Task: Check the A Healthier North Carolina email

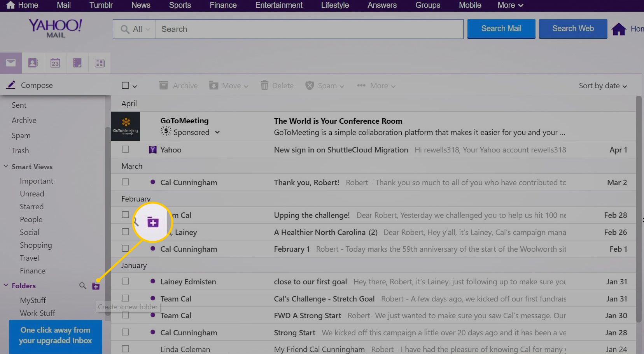Action: pos(125,231)
